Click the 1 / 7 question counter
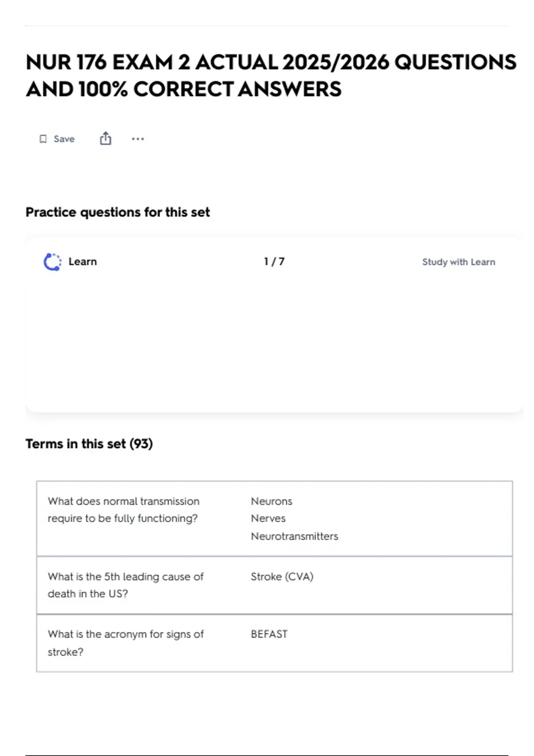The image size is (534, 756). pyautogui.click(x=274, y=261)
